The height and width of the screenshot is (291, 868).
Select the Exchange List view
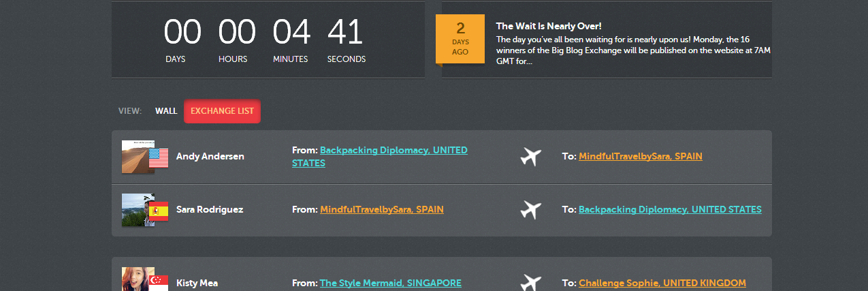(x=222, y=111)
